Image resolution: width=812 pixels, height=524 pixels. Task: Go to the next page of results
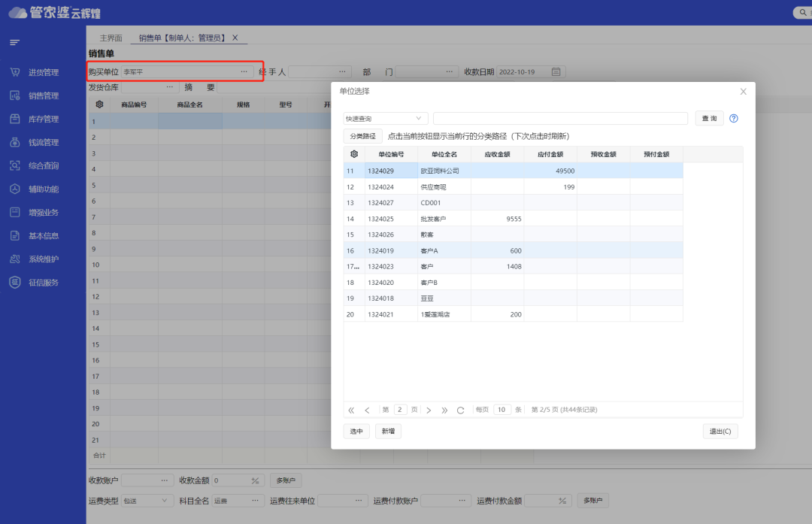(429, 410)
